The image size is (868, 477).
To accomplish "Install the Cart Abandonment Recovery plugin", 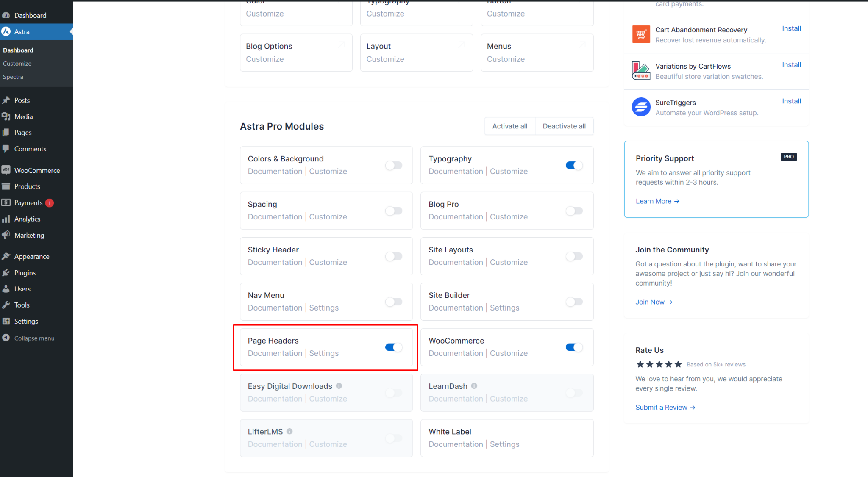I will 791,28.
